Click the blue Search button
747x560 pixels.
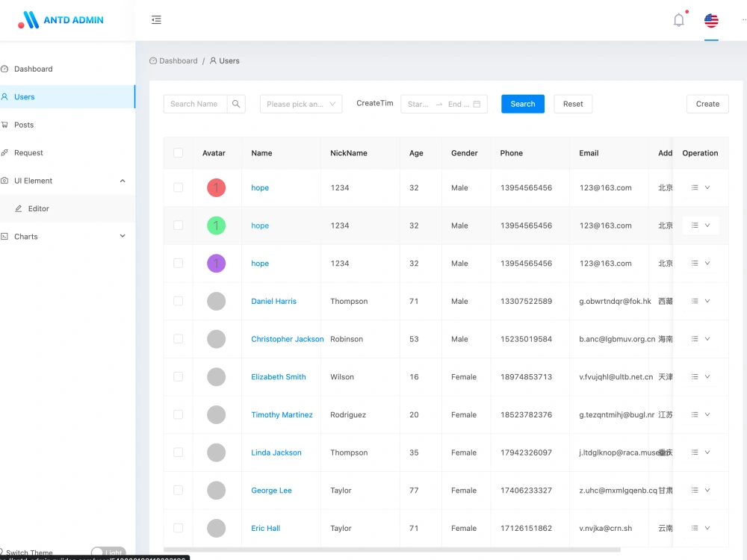(x=523, y=104)
